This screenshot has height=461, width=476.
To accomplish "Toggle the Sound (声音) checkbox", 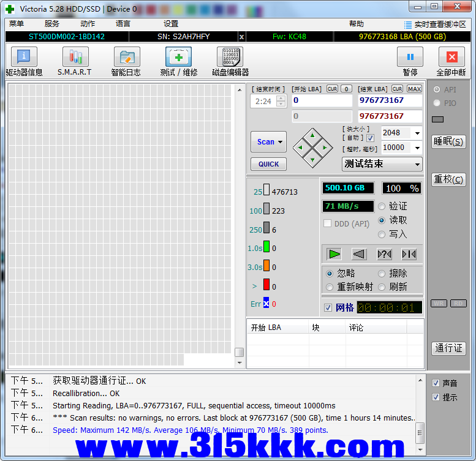I will [436, 383].
